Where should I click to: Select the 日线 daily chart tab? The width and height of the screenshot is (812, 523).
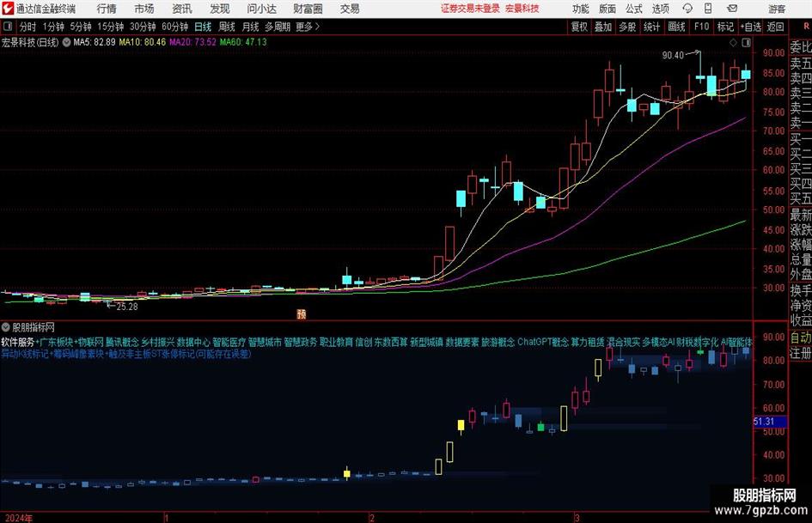click(x=203, y=27)
